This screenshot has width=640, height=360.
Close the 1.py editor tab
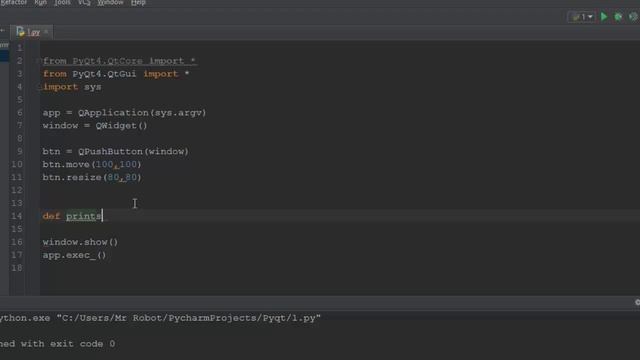[46, 31]
